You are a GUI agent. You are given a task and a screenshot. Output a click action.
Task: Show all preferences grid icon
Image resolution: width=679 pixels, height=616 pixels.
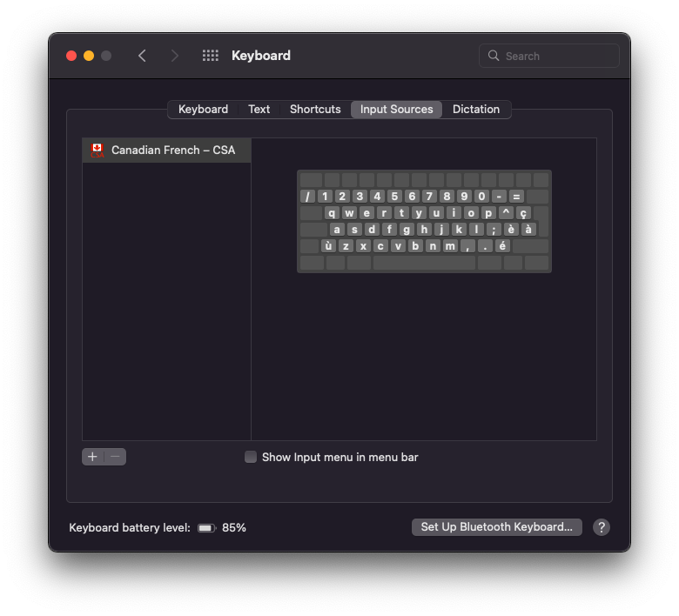[211, 56]
